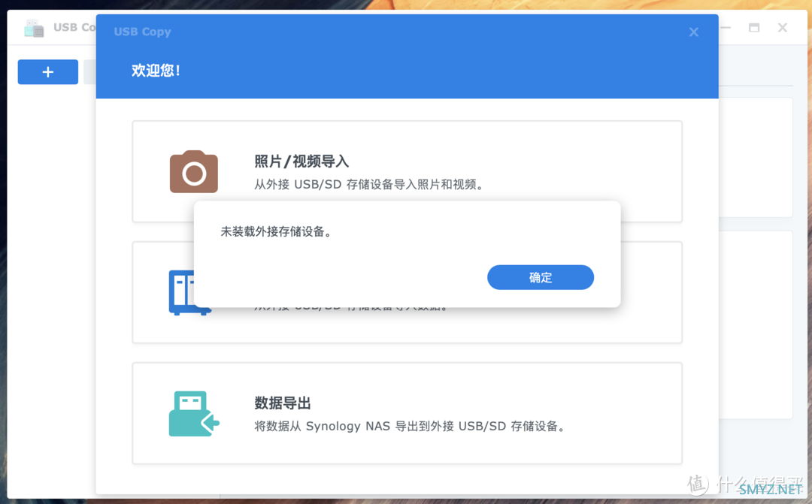Maximize the background USB Copy window

[x=754, y=28]
